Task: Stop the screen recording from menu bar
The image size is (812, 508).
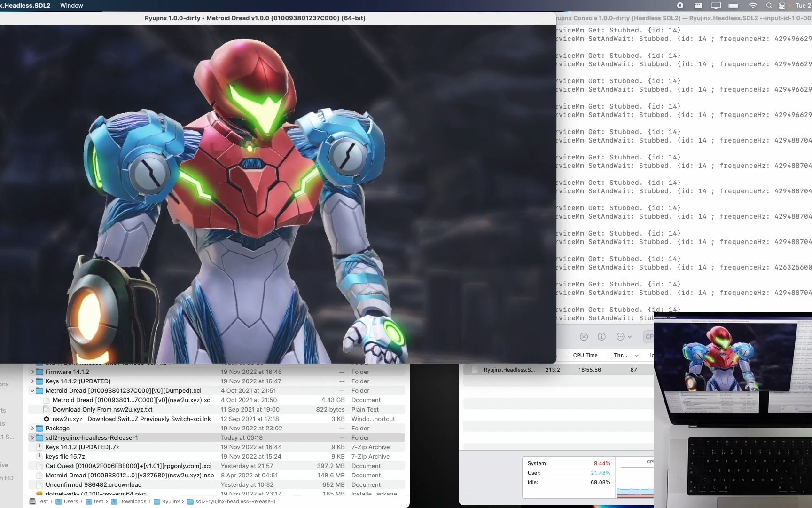Action: (x=680, y=6)
